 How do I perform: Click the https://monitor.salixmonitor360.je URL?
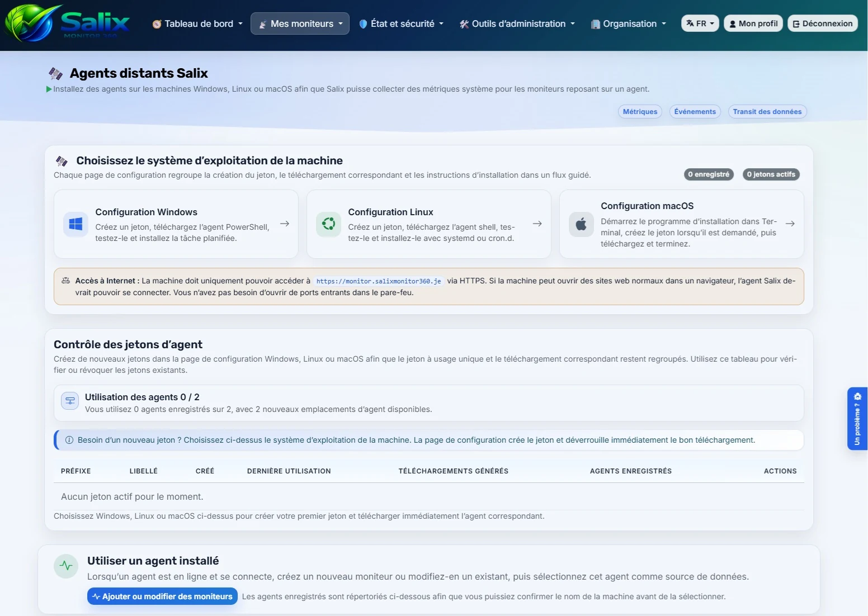point(379,281)
